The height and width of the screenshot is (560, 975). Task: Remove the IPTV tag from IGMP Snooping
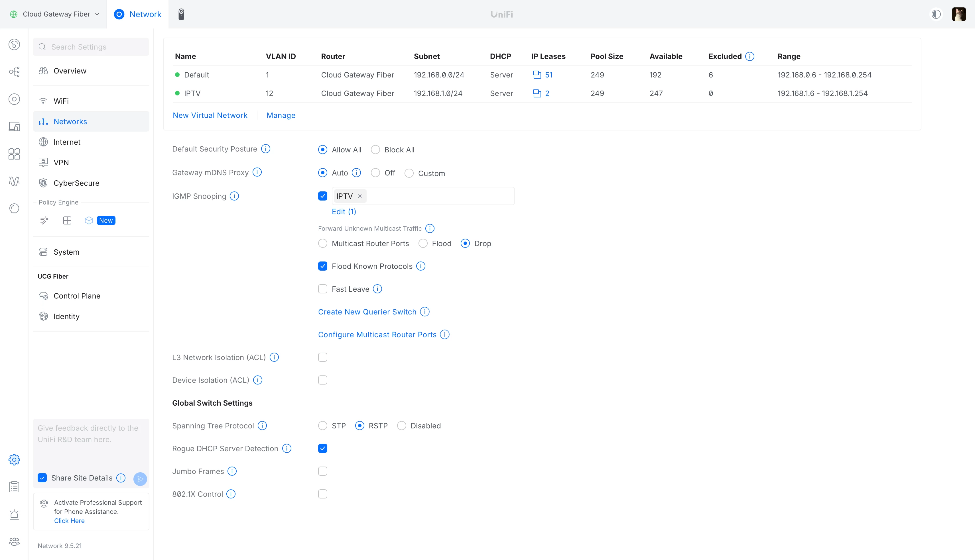360,196
